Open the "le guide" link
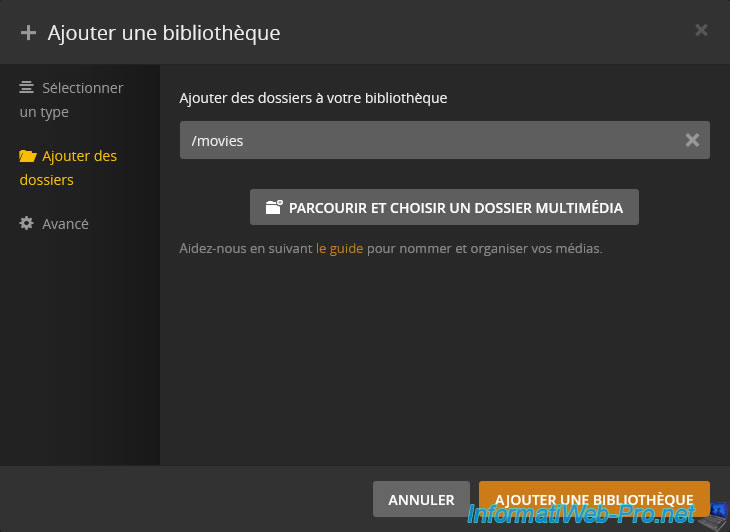Viewport: 730px width, 532px height. (339, 248)
